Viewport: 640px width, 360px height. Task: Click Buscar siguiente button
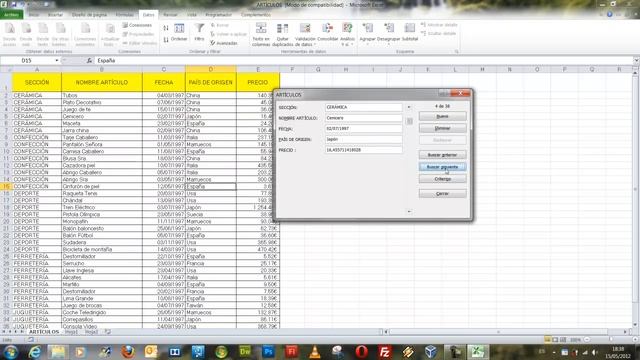click(x=442, y=167)
